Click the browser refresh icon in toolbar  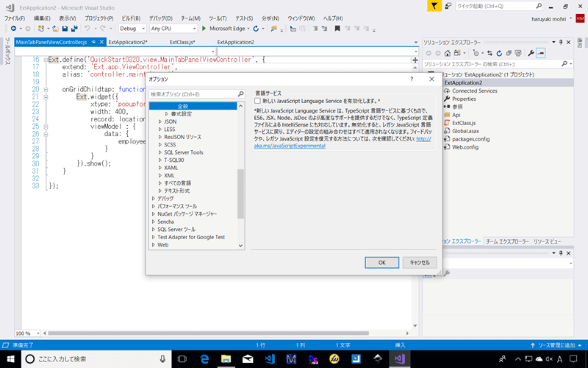pos(256,29)
